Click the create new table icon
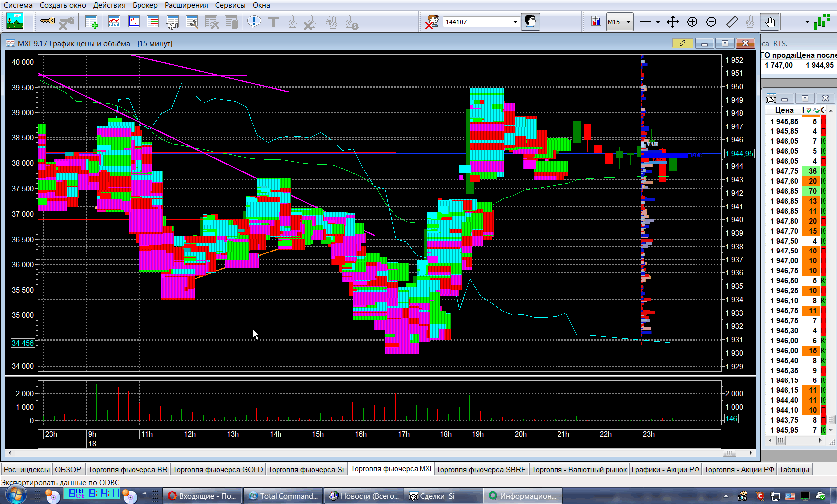This screenshot has height=504, width=837. coord(92,22)
